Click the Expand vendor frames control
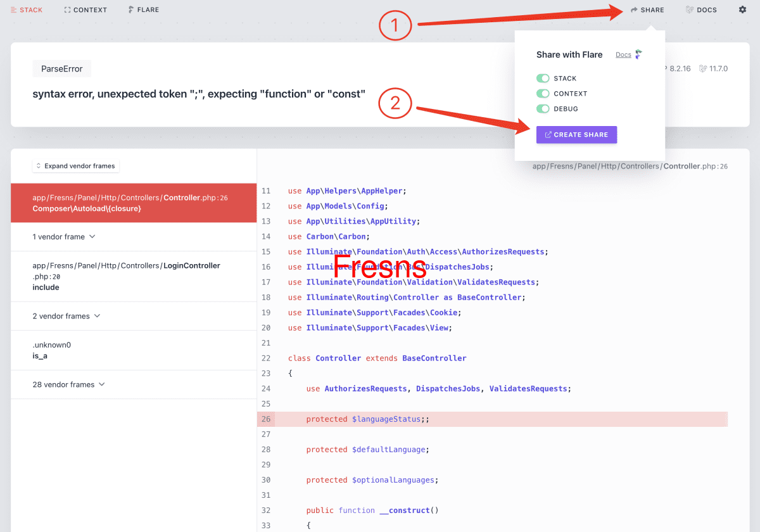The image size is (760, 532). coord(75,166)
